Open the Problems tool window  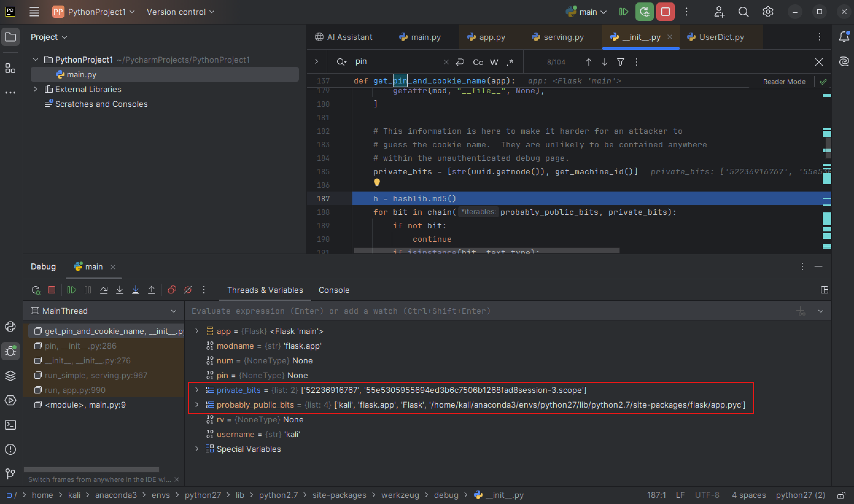pos(10,449)
